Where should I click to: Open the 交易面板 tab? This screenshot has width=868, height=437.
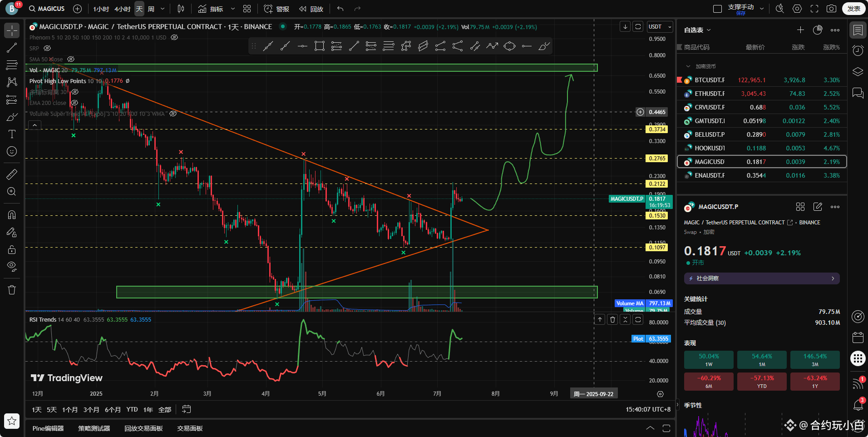click(x=190, y=428)
